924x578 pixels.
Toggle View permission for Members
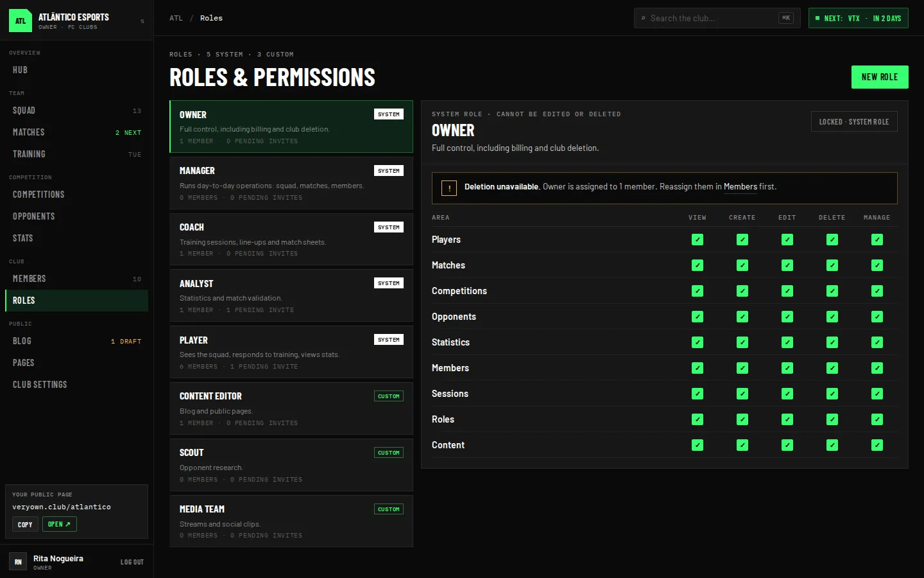tap(697, 368)
